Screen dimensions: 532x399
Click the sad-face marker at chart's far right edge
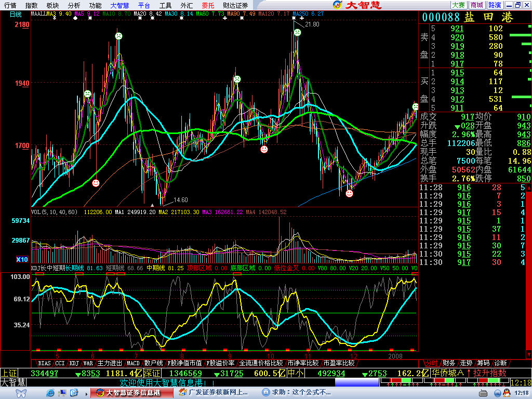click(416, 107)
